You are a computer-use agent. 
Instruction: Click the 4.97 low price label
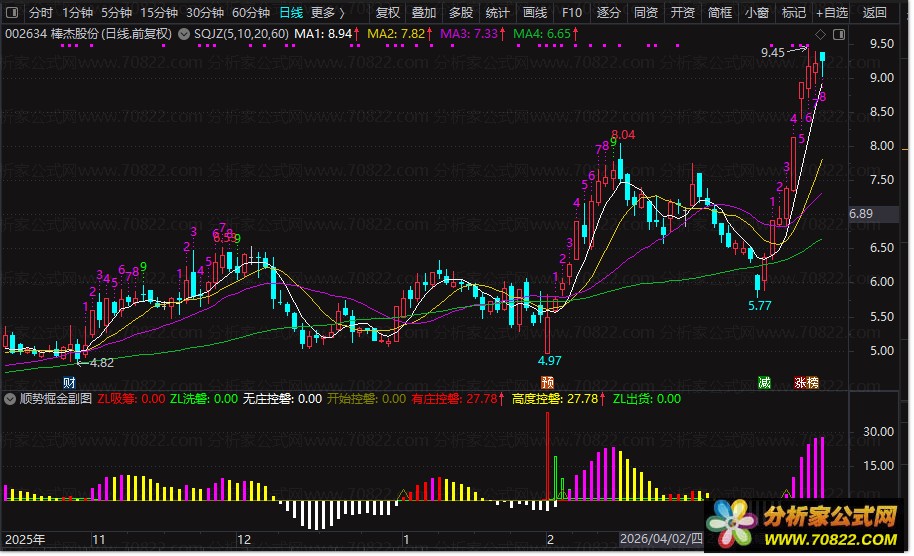(x=549, y=361)
